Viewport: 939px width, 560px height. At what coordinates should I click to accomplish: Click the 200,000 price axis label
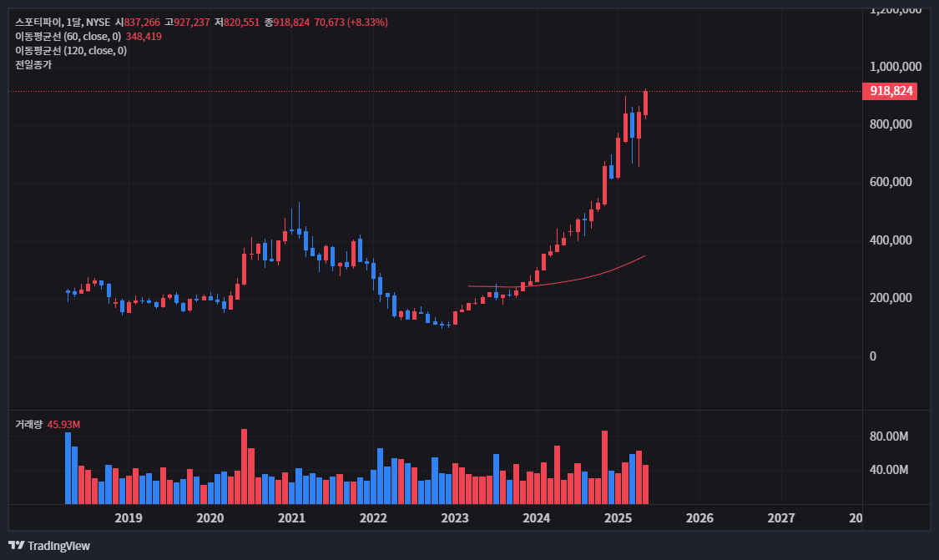tap(891, 298)
